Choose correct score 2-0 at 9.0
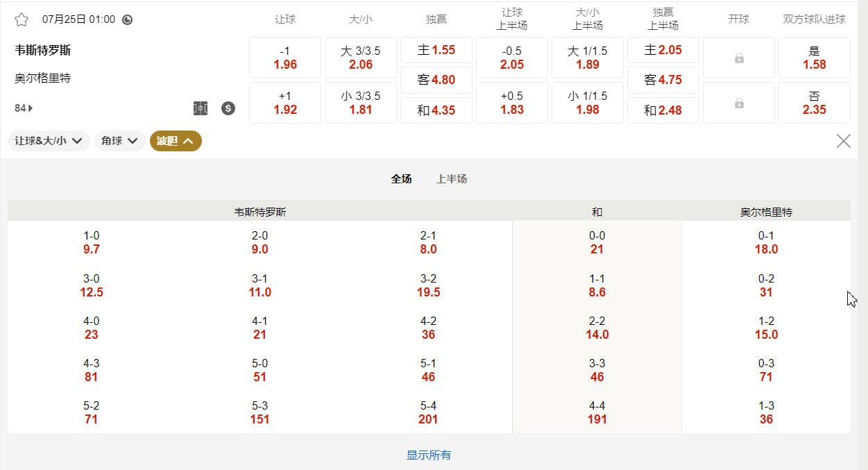868x470 pixels. (x=260, y=242)
